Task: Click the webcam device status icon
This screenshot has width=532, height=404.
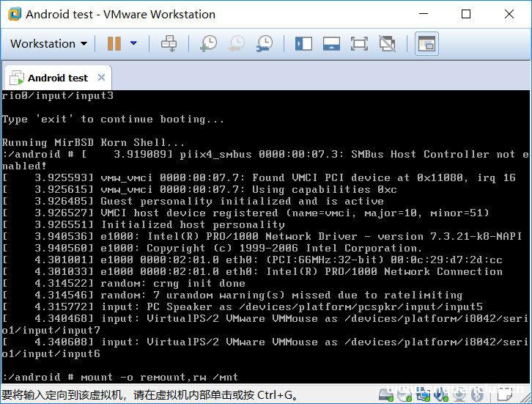Action: click(x=459, y=394)
